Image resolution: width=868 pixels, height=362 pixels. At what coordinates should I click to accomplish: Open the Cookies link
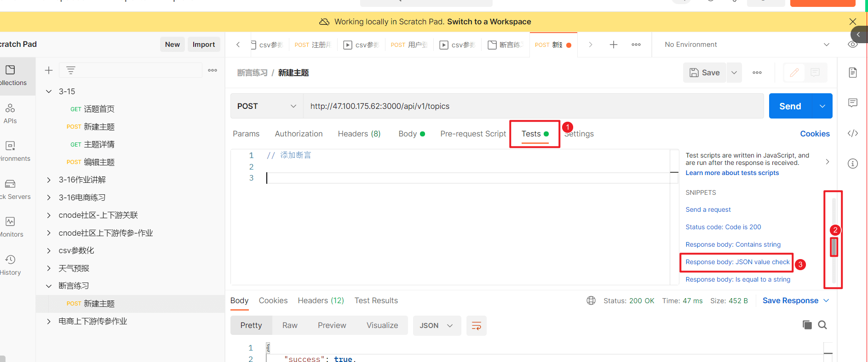click(x=815, y=134)
